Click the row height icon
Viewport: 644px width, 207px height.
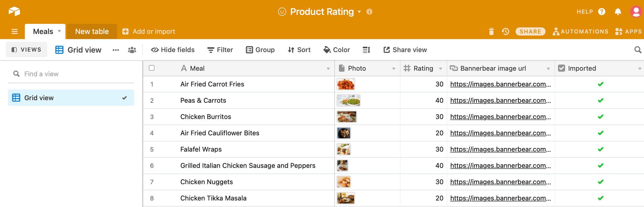click(366, 50)
